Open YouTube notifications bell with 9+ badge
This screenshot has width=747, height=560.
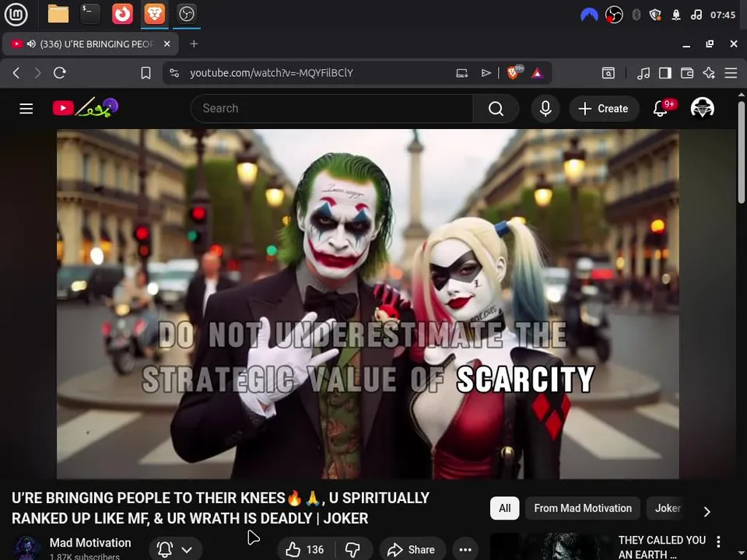[x=663, y=108]
